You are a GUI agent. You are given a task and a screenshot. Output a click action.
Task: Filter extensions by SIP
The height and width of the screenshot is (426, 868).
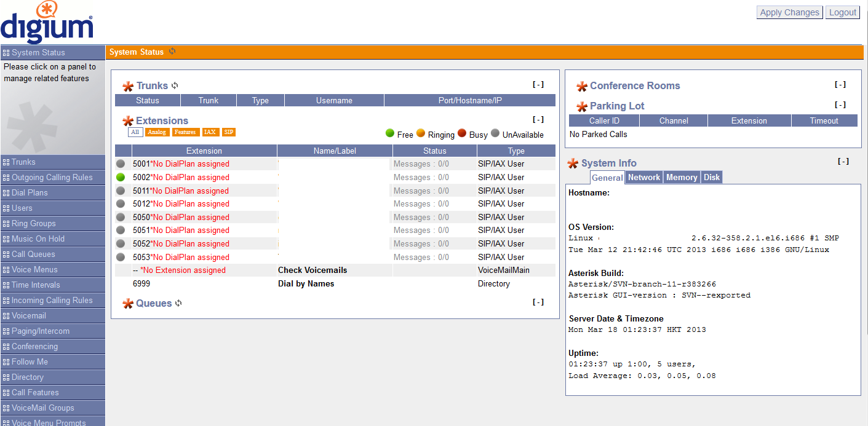pos(229,132)
